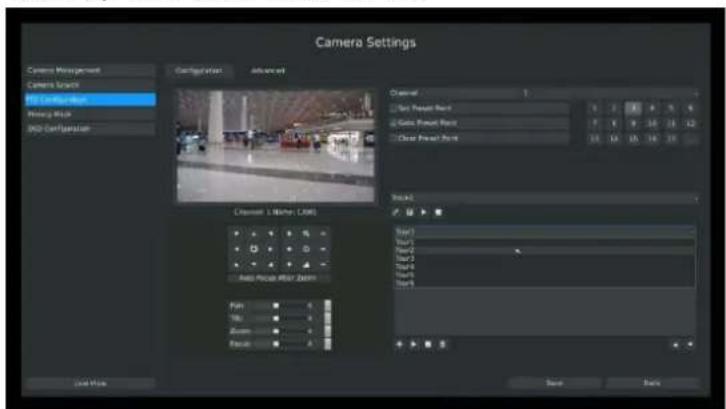The image size is (726, 409).
Task: Click the Back button
Action: [x=652, y=383]
